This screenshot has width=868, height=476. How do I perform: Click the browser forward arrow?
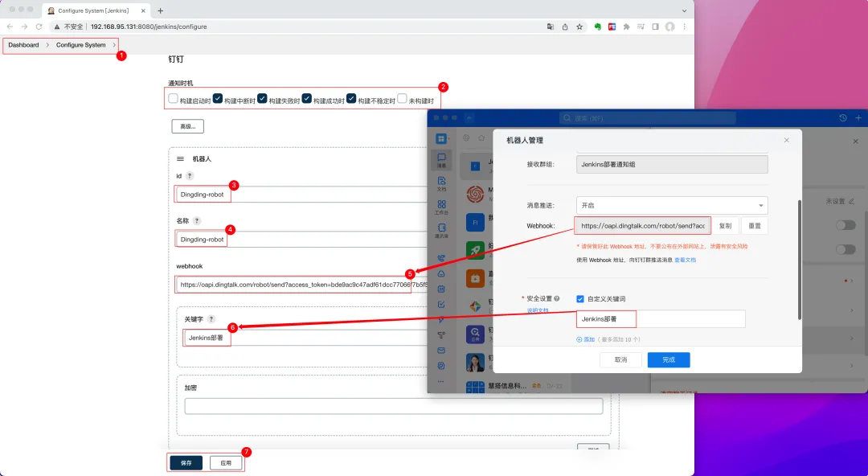(24, 27)
